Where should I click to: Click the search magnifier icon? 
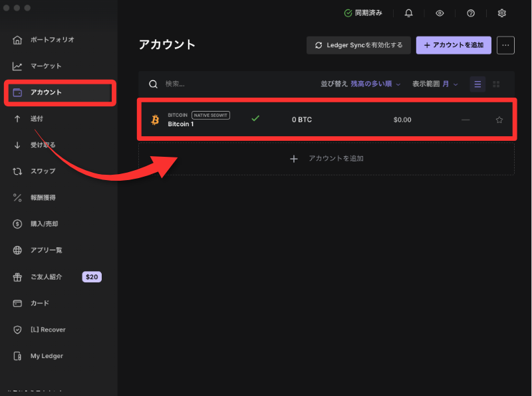[x=154, y=84]
